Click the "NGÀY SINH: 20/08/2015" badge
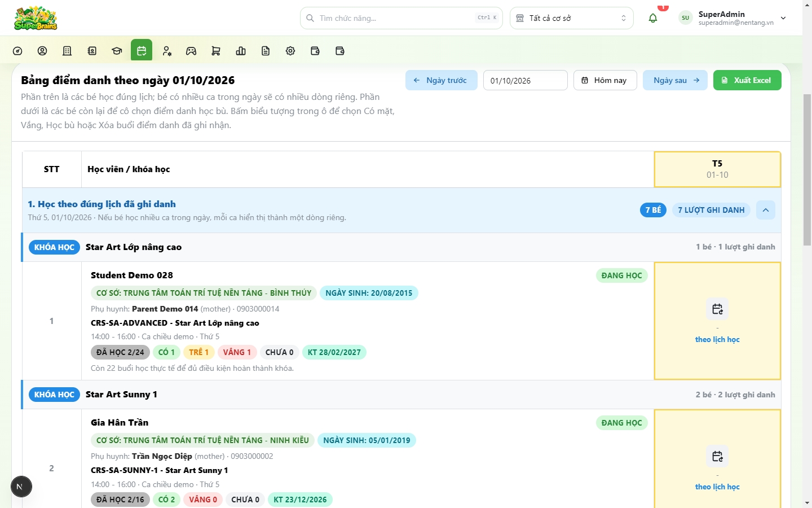 pos(369,293)
